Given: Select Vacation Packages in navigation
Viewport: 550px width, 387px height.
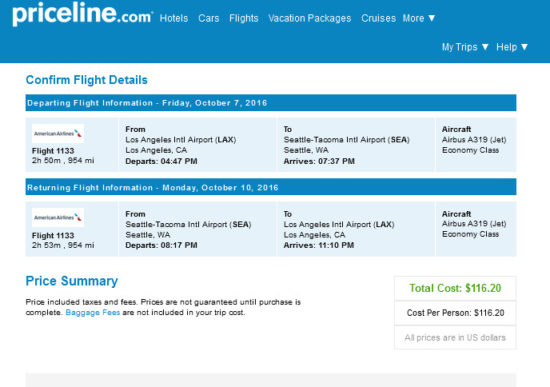Looking at the screenshot, I should pyautogui.click(x=309, y=18).
